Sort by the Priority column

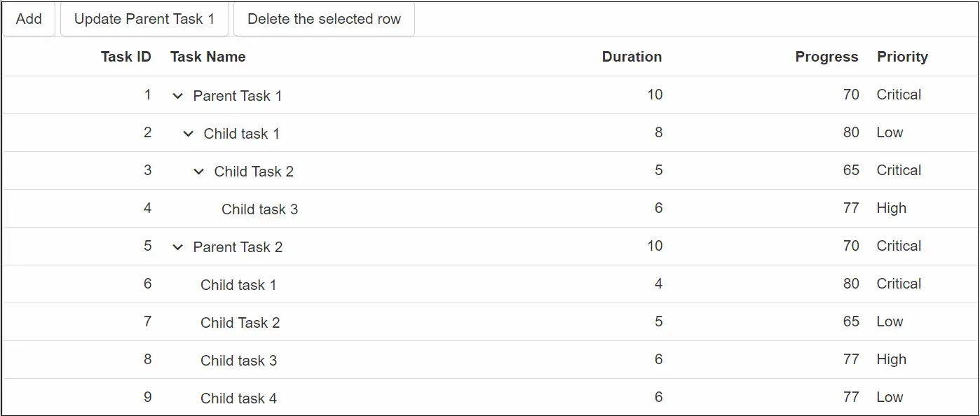pos(902,57)
